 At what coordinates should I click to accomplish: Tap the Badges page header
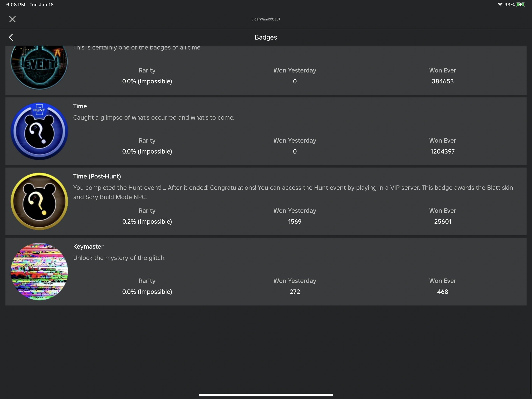tap(266, 37)
